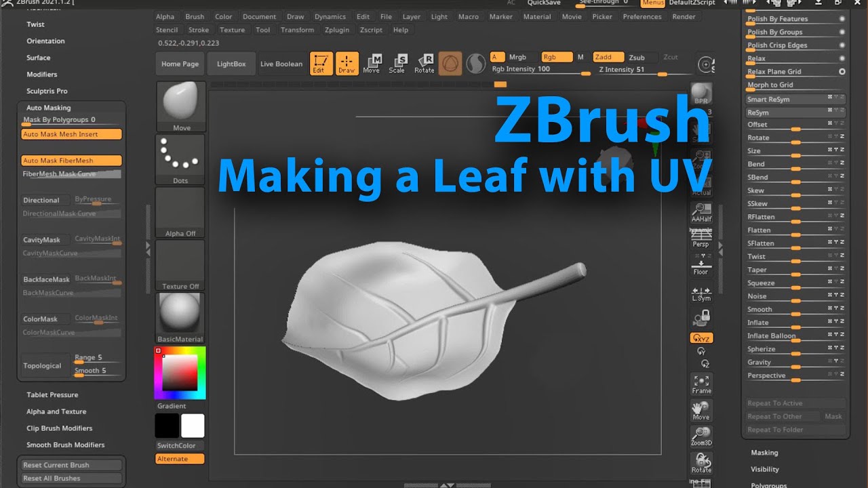This screenshot has height=488, width=868.
Task: Select the black secondary color swatch
Action: click(x=167, y=426)
